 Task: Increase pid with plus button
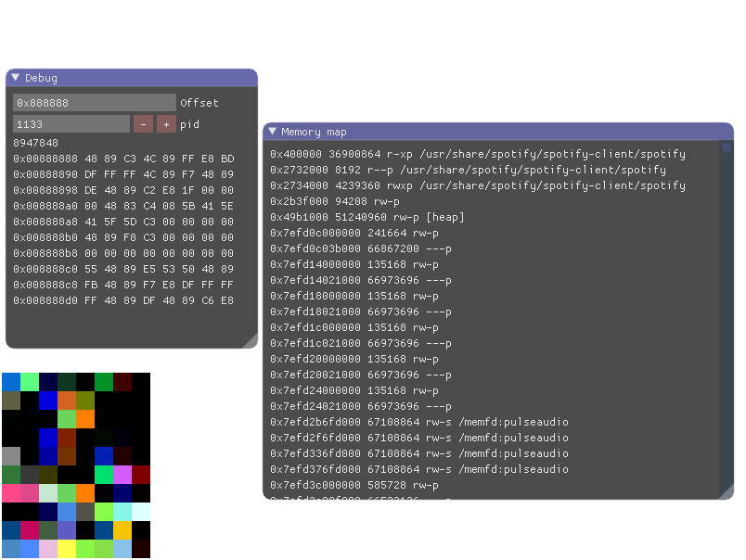pos(166,124)
